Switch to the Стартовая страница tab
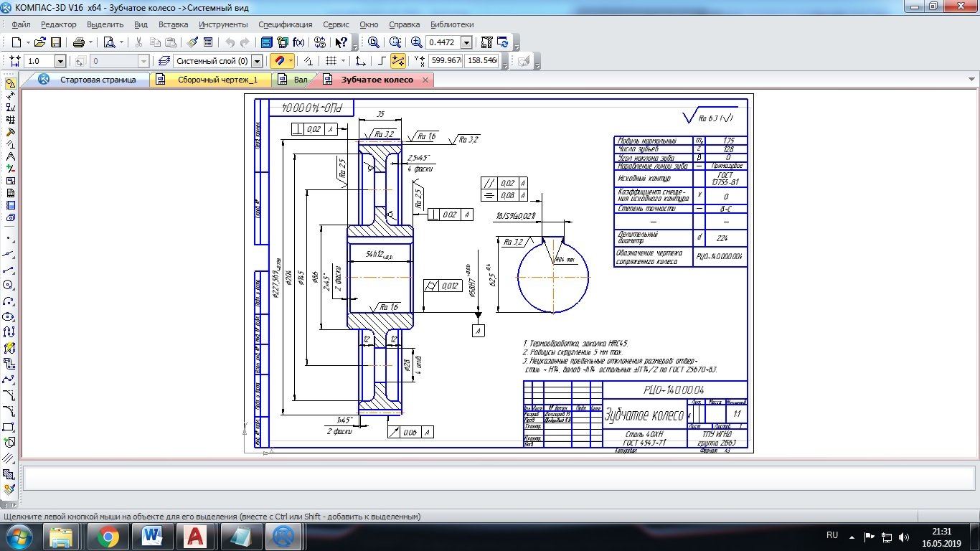 point(98,80)
